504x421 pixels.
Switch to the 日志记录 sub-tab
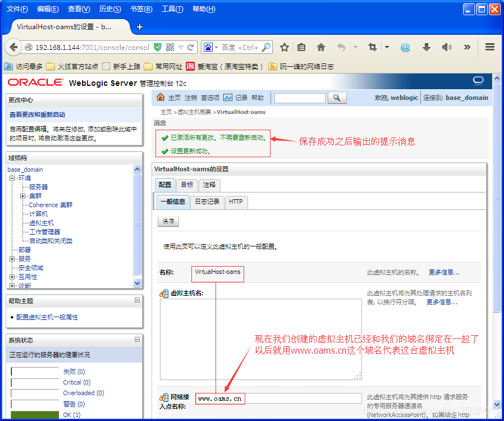click(207, 202)
